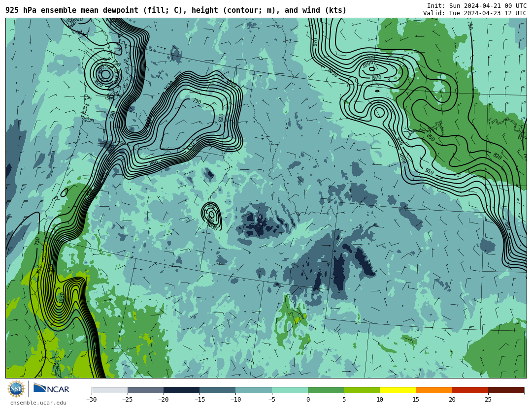The image size is (532, 409).
Task: Click the NCAR logo
Action: tap(51, 388)
